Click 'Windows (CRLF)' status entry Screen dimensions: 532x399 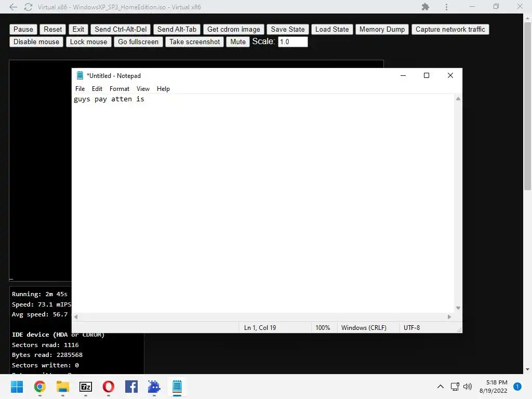pos(364,328)
